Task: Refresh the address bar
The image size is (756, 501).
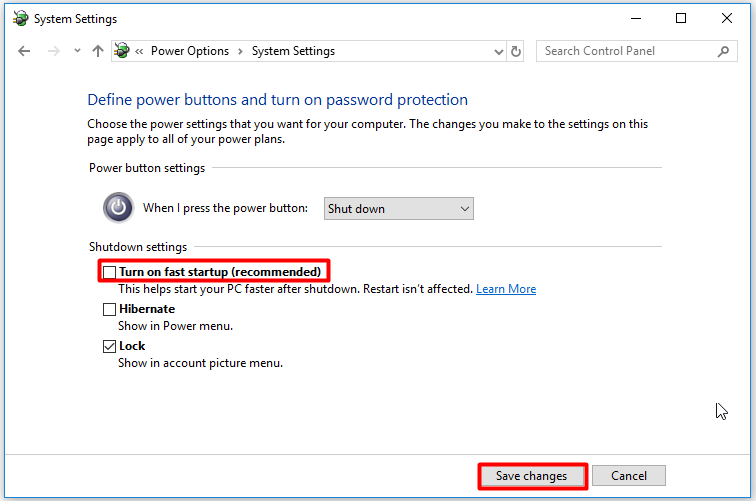Action: click(516, 51)
